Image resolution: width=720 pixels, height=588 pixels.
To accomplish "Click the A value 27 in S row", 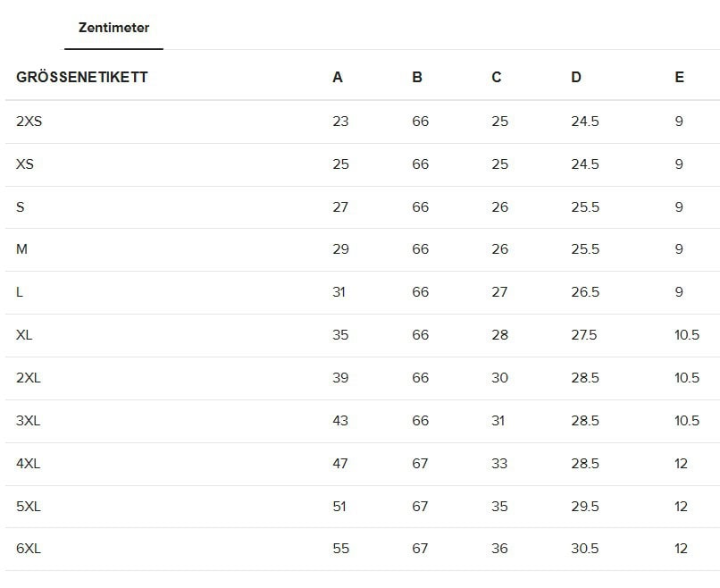I will 340,207.
